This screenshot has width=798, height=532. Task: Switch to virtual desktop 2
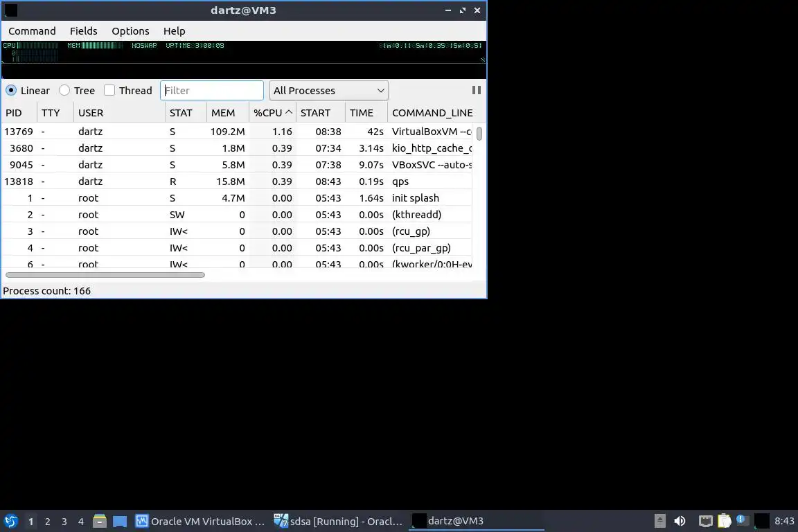(47, 522)
